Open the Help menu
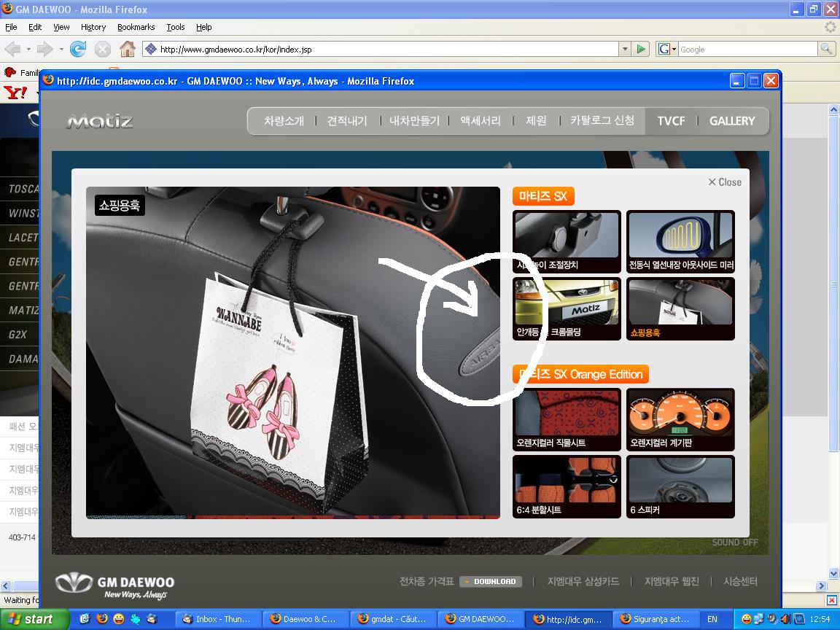 click(203, 27)
